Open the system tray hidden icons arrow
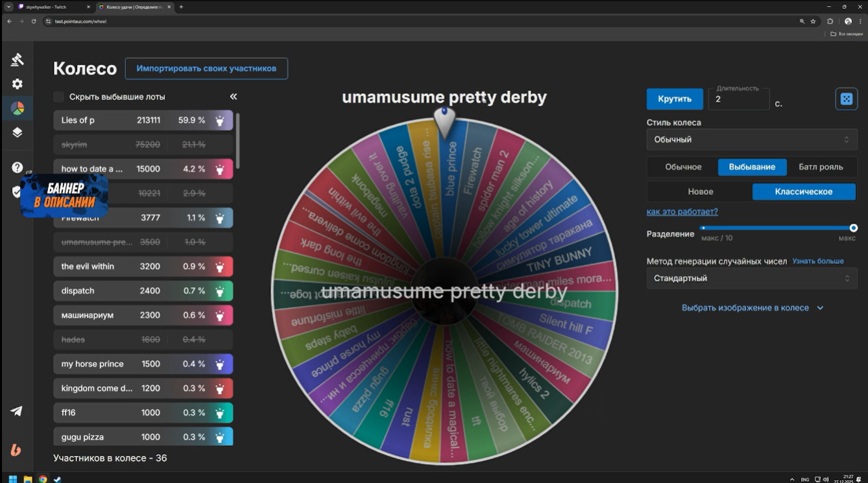This screenshot has height=483, width=868. click(x=792, y=479)
